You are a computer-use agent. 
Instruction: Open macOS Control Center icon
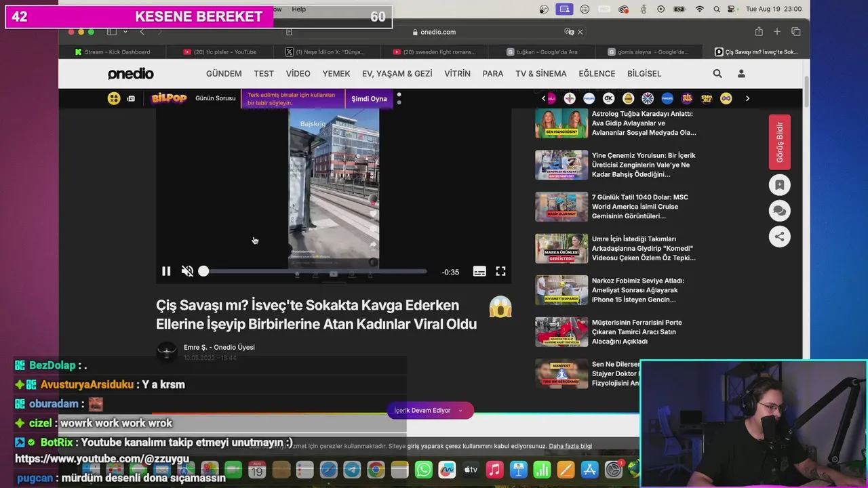coord(732,9)
